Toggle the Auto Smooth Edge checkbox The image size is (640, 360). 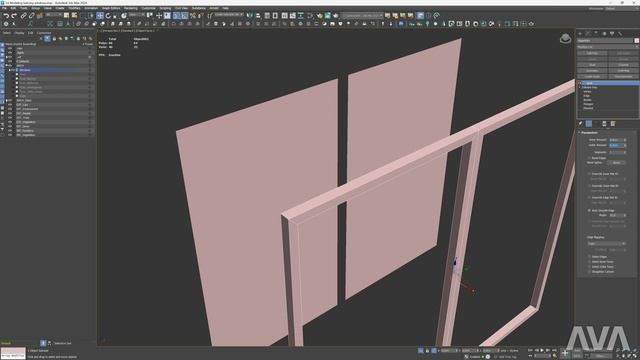[x=589, y=210]
